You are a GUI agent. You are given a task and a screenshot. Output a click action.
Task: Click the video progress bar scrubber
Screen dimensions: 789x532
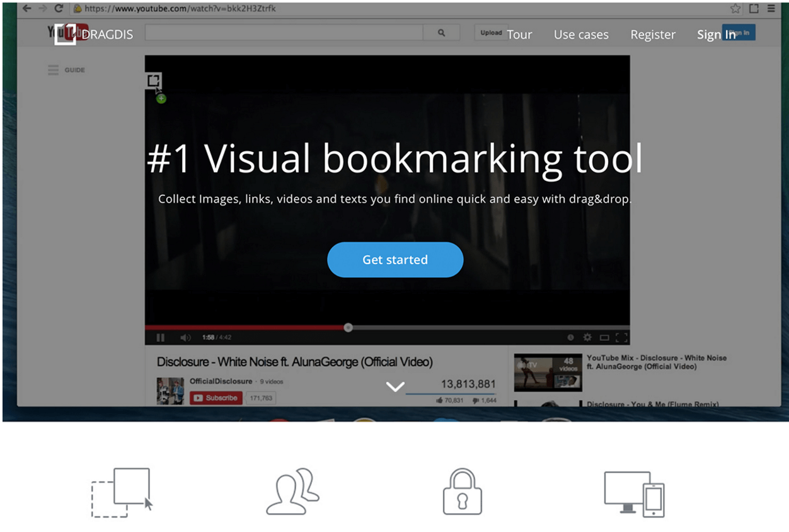(x=348, y=327)
